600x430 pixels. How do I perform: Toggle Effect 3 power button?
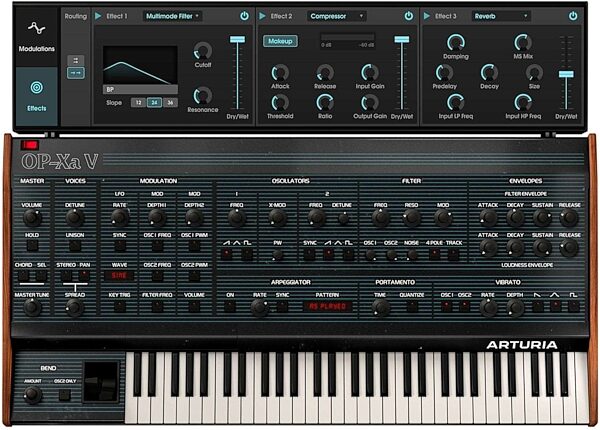pyautogui.click(x=573, y=16)
